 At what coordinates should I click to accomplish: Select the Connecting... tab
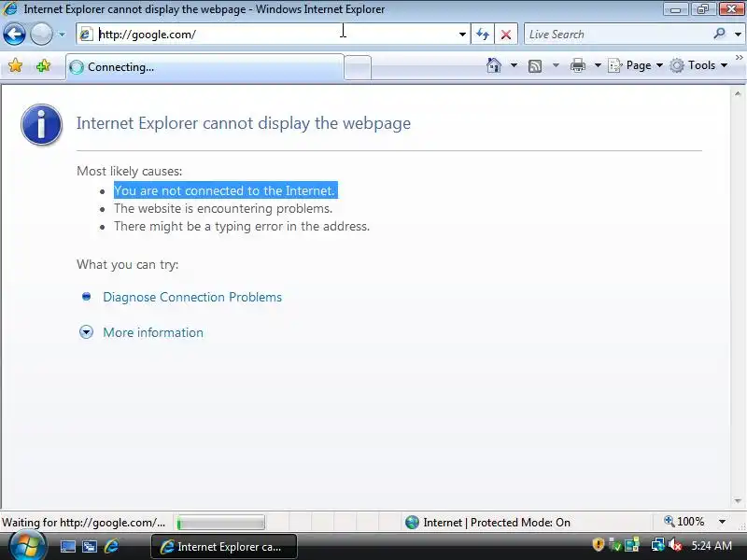204,67
